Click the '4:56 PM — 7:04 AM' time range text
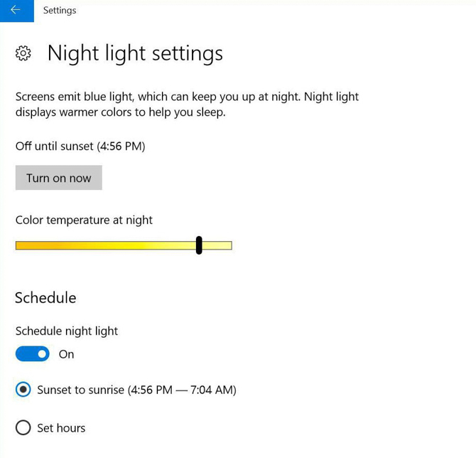This screenshot has width=476, height=458. (x=182, y=390)
